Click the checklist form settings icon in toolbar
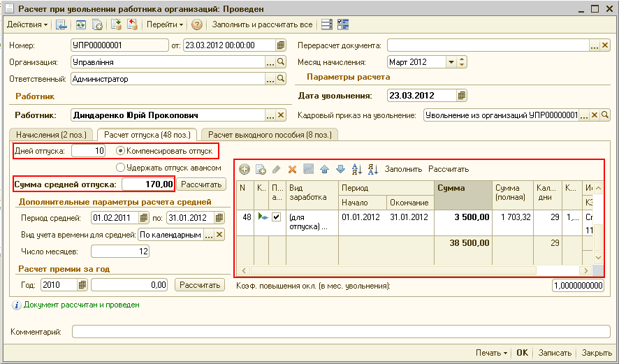 coord(343,24)
